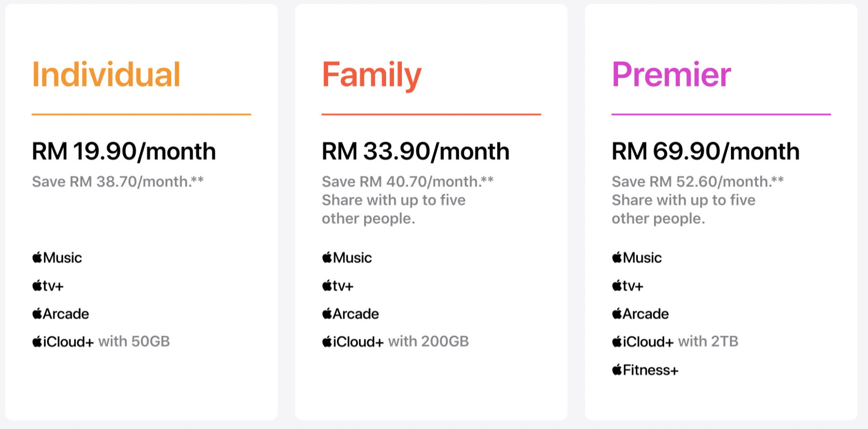Choose the Premier plan heading
The height and width of the screenshot is (429, 868).
point(671,75)
